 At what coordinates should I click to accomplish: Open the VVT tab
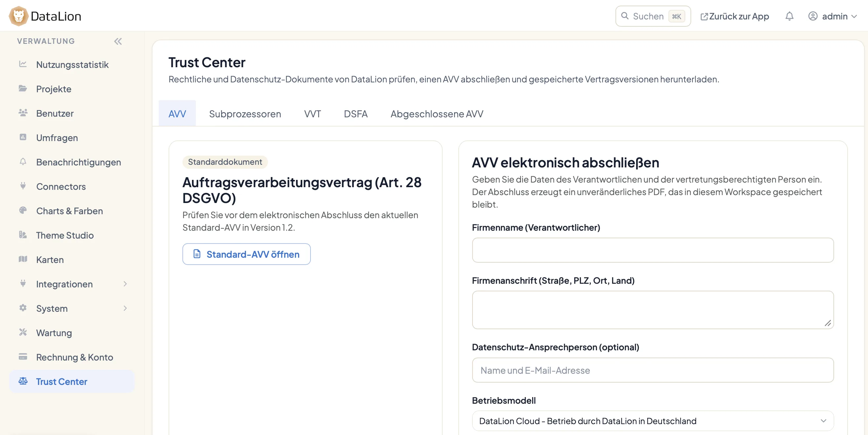tap(312, 114)
